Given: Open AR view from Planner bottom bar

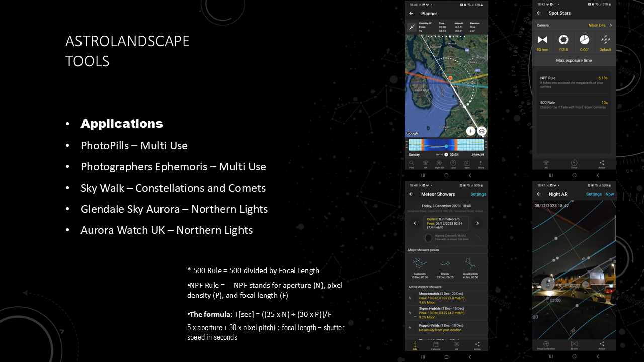Looking at the screenshot, I should (x=425, y=164).
